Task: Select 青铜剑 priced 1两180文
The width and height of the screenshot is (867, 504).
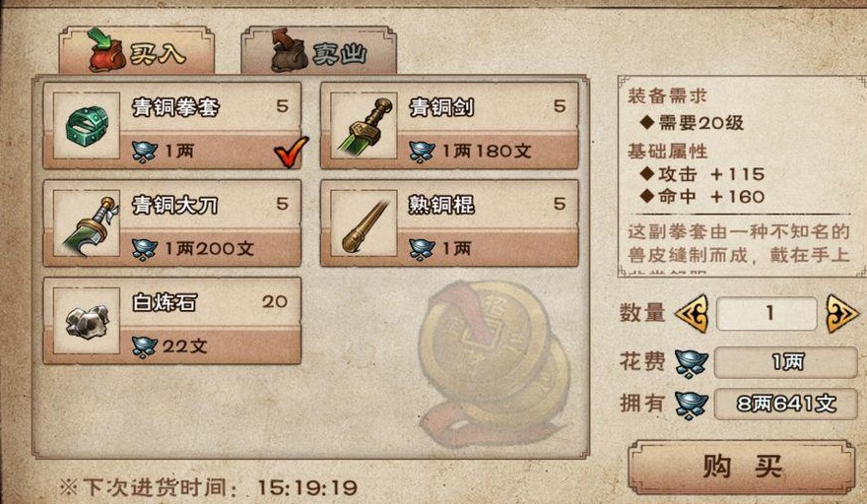Action: point(449,125)
